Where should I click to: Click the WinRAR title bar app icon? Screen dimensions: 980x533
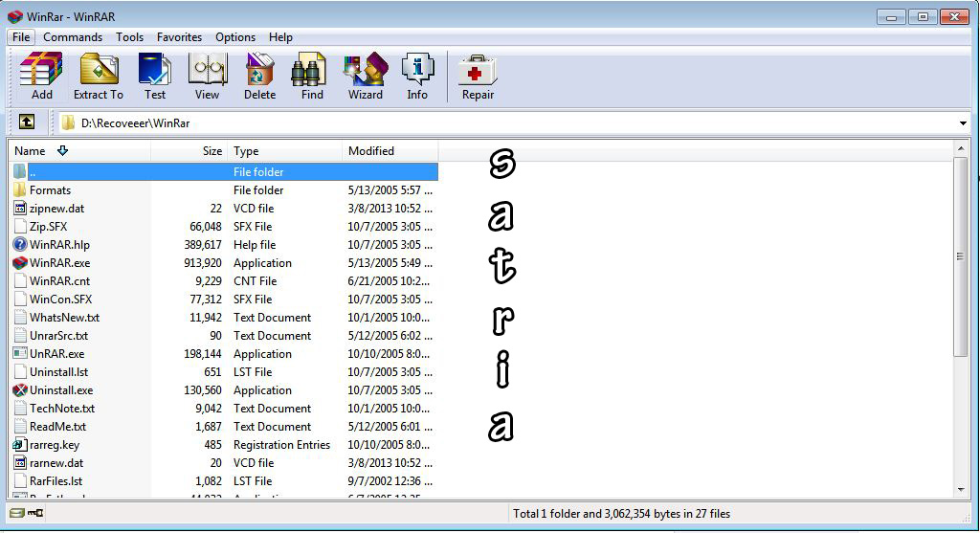15,17
